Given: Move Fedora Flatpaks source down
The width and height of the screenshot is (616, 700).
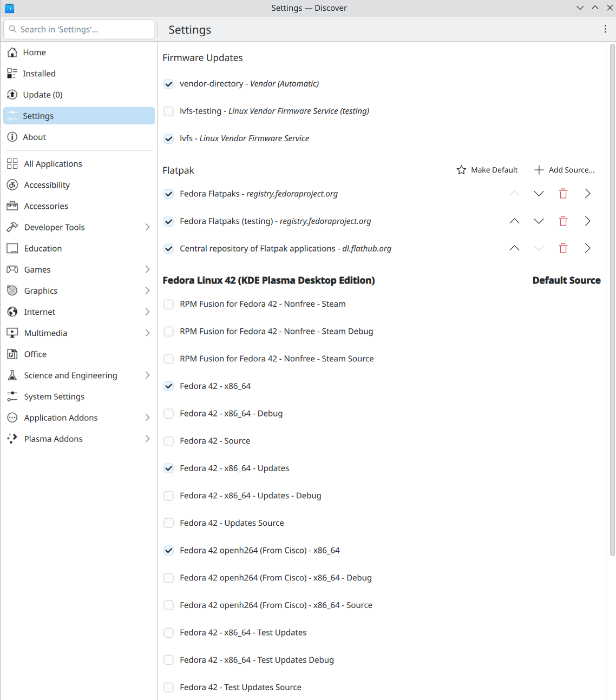Looking at the screenshot, I should pos(539,194).
